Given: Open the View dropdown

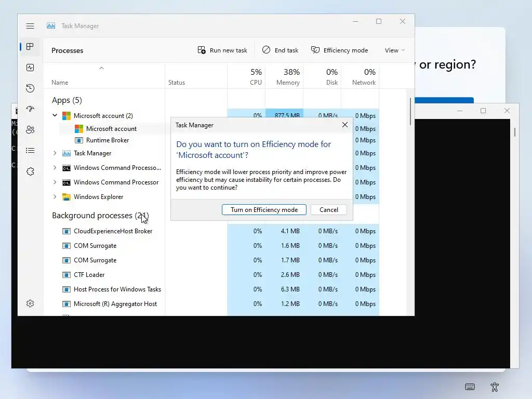Looking at the screenshot, I should point(395,50).
